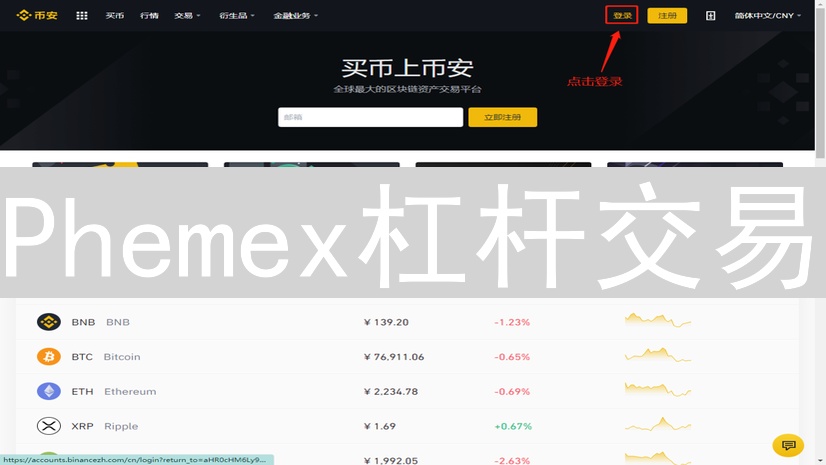Click the 登录 login link
This screenshot has height=465, width=826.
pos(622,15)
